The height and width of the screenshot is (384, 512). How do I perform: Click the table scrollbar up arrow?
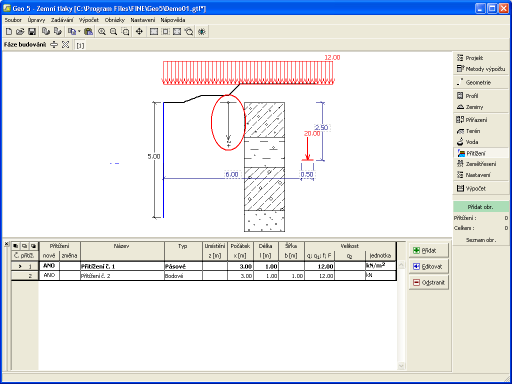(401, 265)
